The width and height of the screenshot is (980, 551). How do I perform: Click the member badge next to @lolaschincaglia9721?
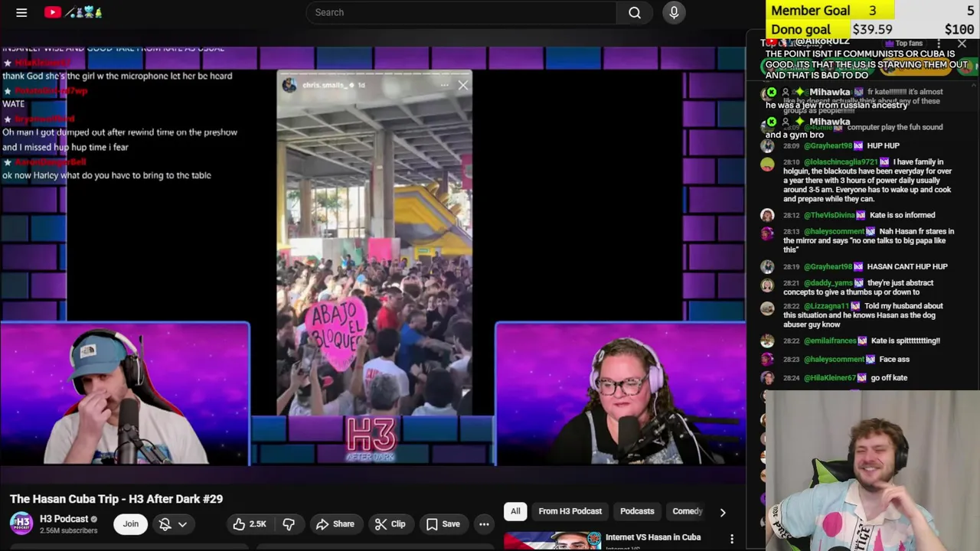884,162
